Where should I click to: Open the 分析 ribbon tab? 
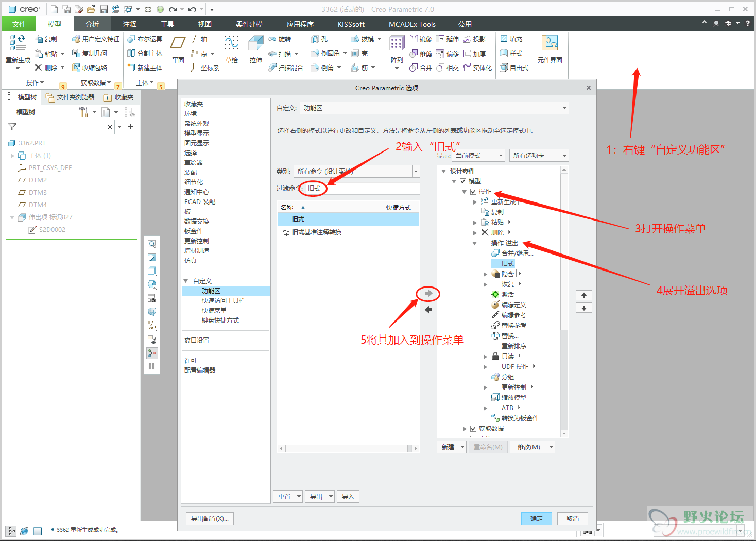tap(92, 24)
